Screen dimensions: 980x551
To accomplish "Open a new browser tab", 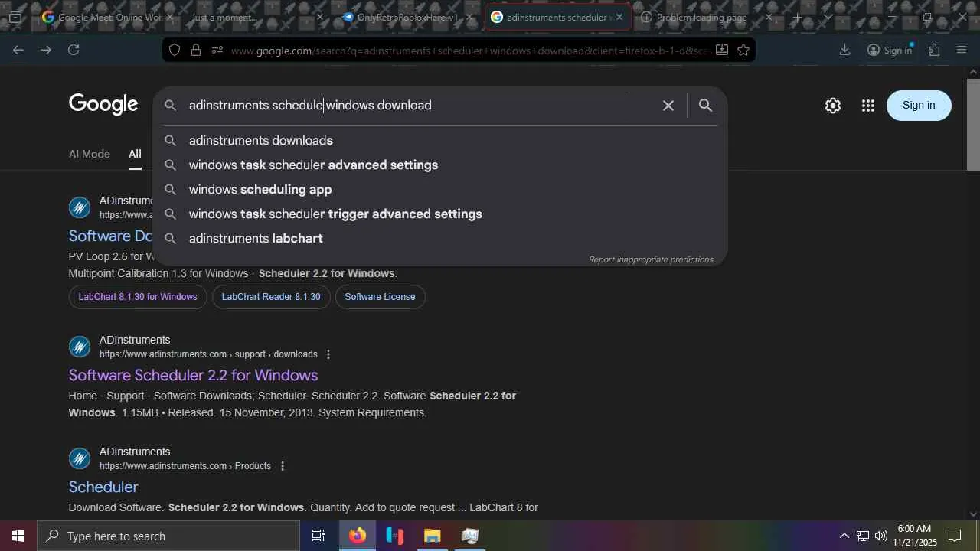I will (x=797, y=17).
